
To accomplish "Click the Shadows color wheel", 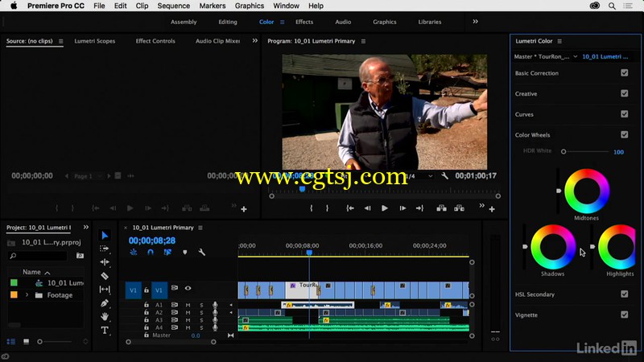I will point(553,247).
